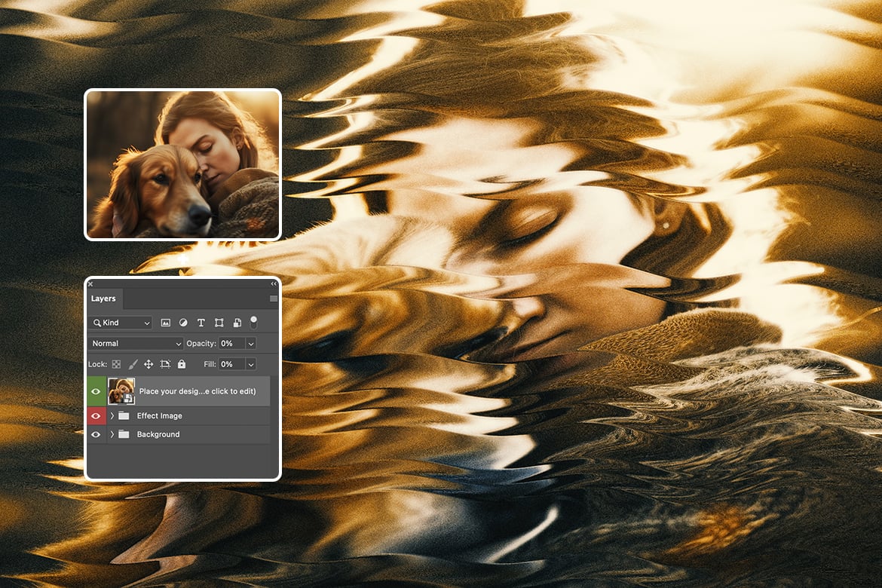
Task: Open the Opacity slider dropdown arrow
Action: coord(251,343)
